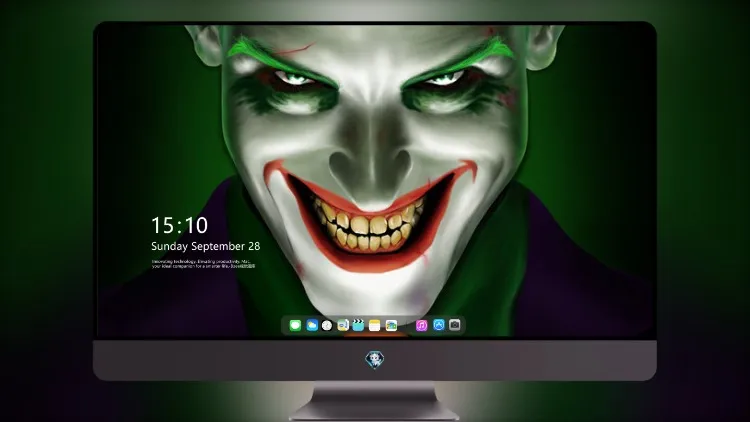Click the monitor stand below the screen
The width and height of the screenshot is (750, 422).
(x=375, y=400)
